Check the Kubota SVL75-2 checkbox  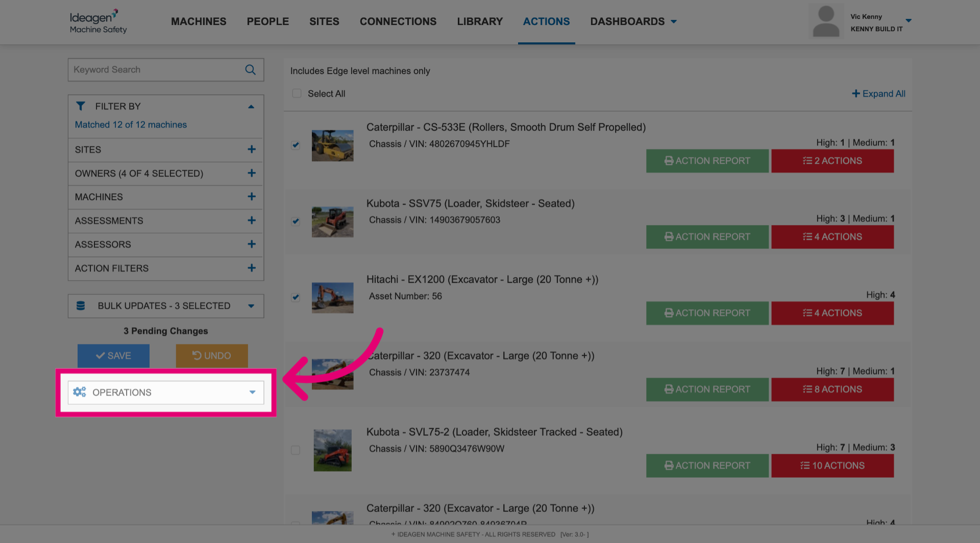[x=296, y=450]
